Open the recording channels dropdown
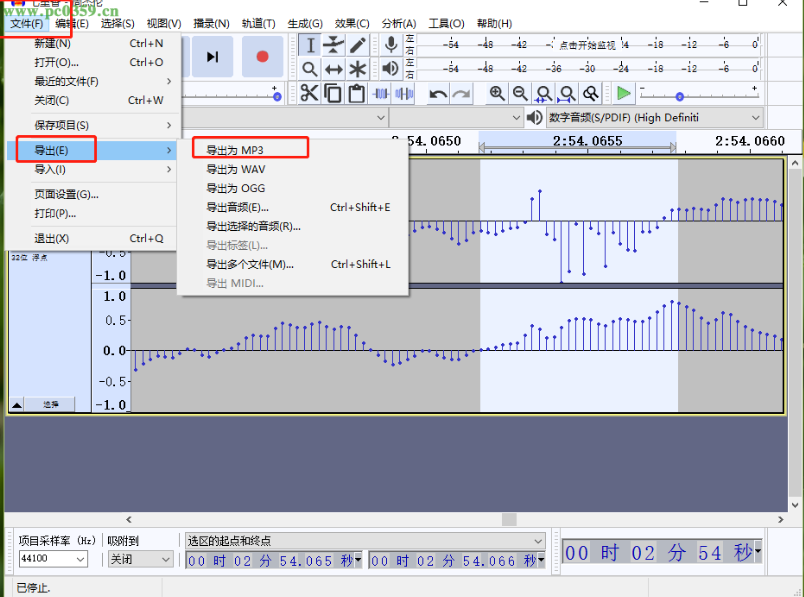This screenshot has width=804, height=597. [x=456, y=117]
